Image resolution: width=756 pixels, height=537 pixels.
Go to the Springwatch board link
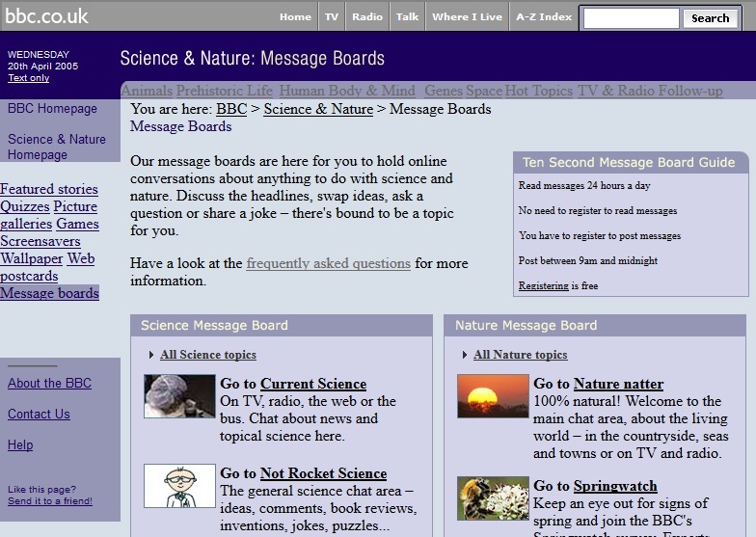pos(615,486)
